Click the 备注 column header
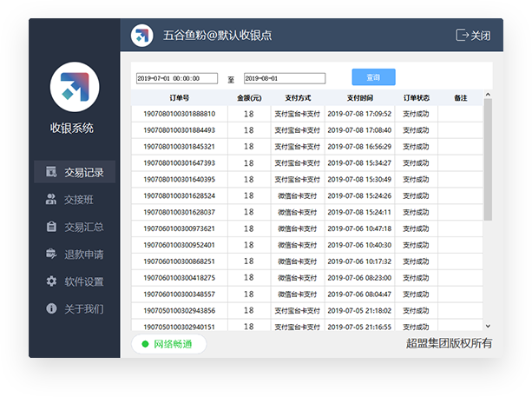Screen dimensions: 532x397 461,98
